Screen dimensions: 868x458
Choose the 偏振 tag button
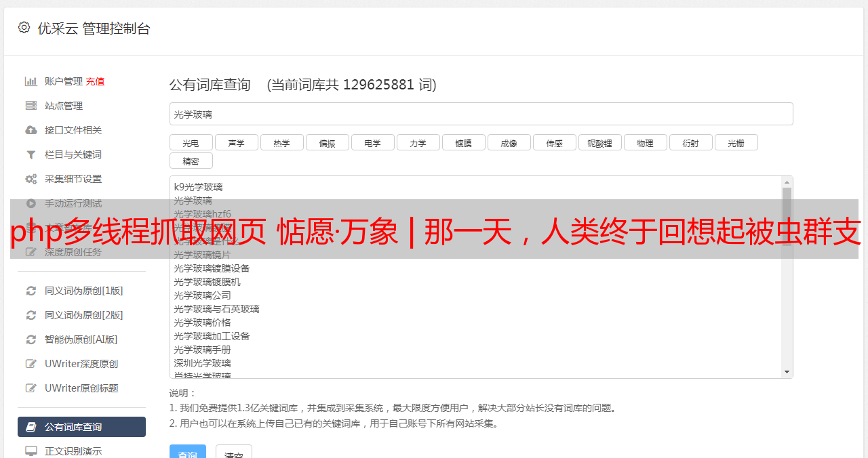coord(327,142)
